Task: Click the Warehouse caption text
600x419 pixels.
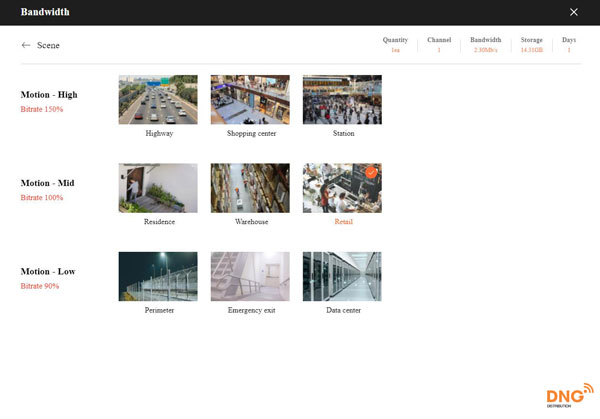Action: click(251, 222)
